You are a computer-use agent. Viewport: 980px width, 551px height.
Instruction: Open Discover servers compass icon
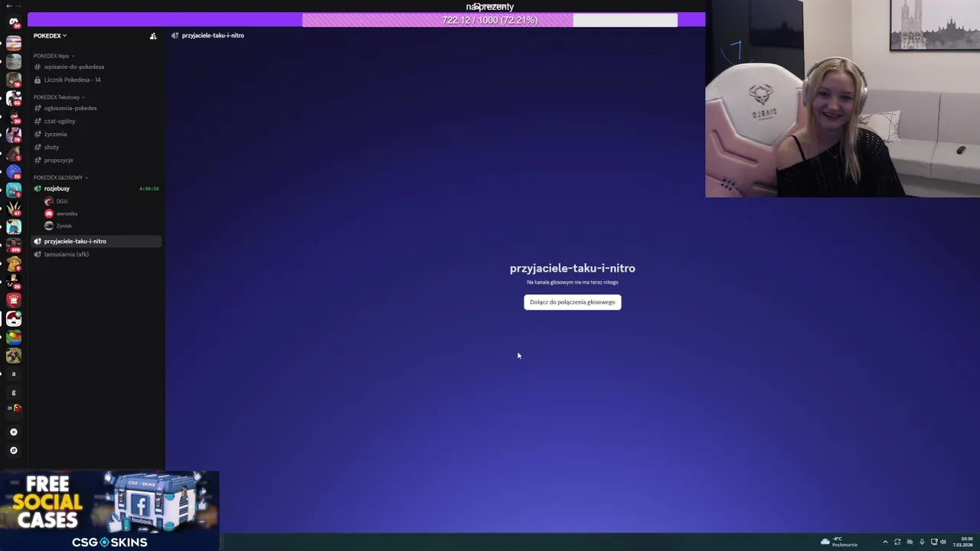[x=14, y=450]
